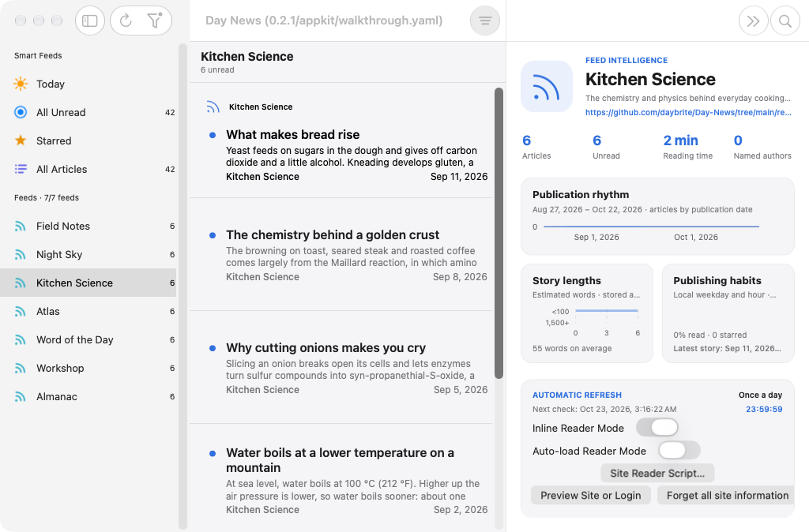The height and width of the screenshot is (532, 809).
Task: Open The chemistry behind a golden crust
Action: (341, 255)
